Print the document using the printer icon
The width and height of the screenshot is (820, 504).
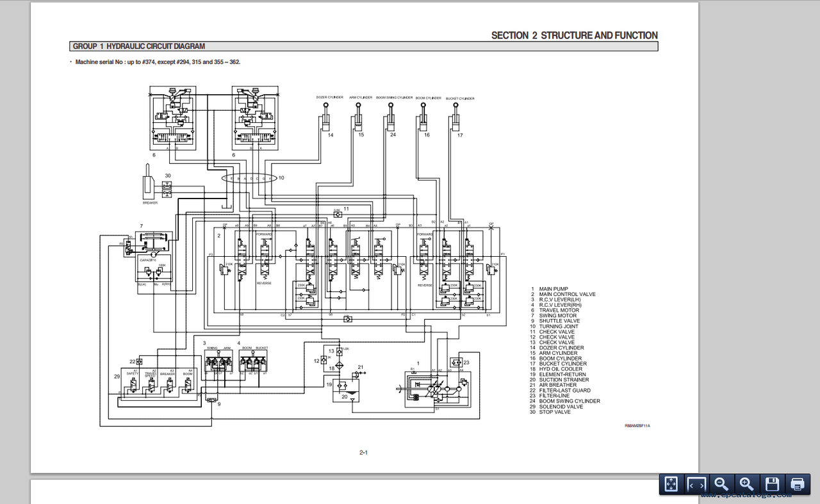797,484
